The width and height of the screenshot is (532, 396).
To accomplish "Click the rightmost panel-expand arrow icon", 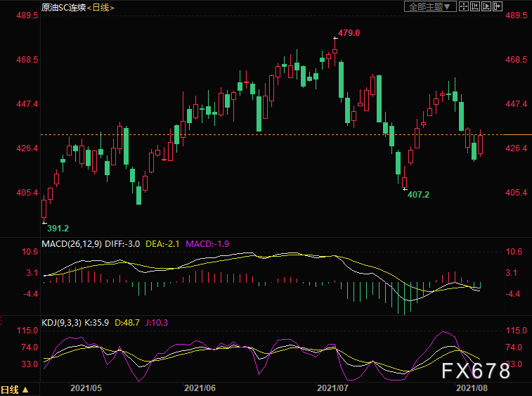I will (x=497, y=6).
